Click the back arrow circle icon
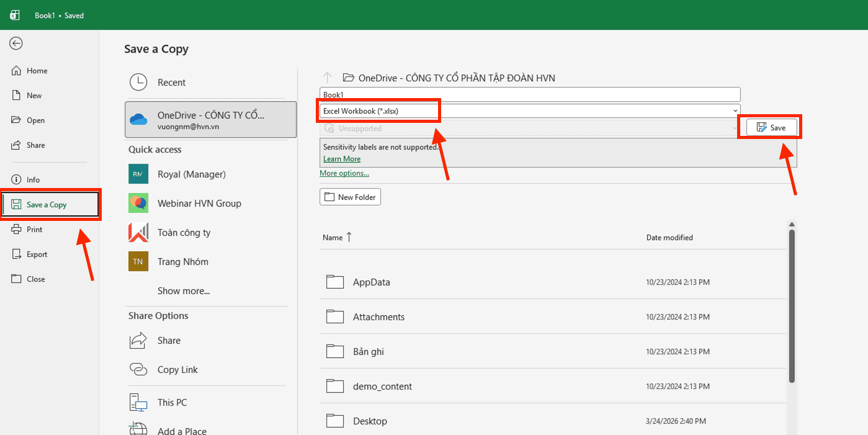This screenshot has width=868, height=435. coord(16,43)
